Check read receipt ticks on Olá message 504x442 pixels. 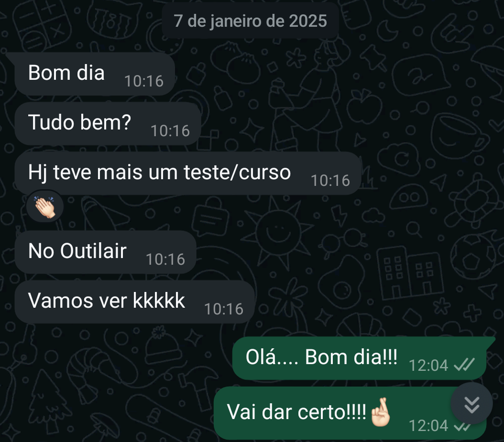[x=464, y=365]
